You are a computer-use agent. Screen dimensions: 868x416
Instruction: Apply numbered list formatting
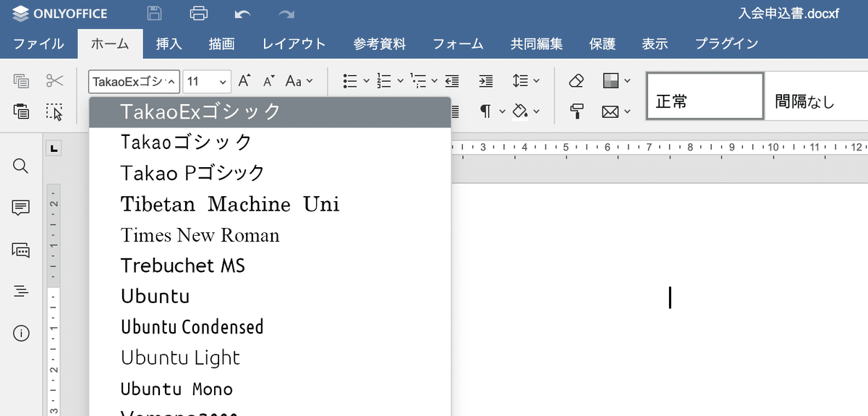pos(384,81)
